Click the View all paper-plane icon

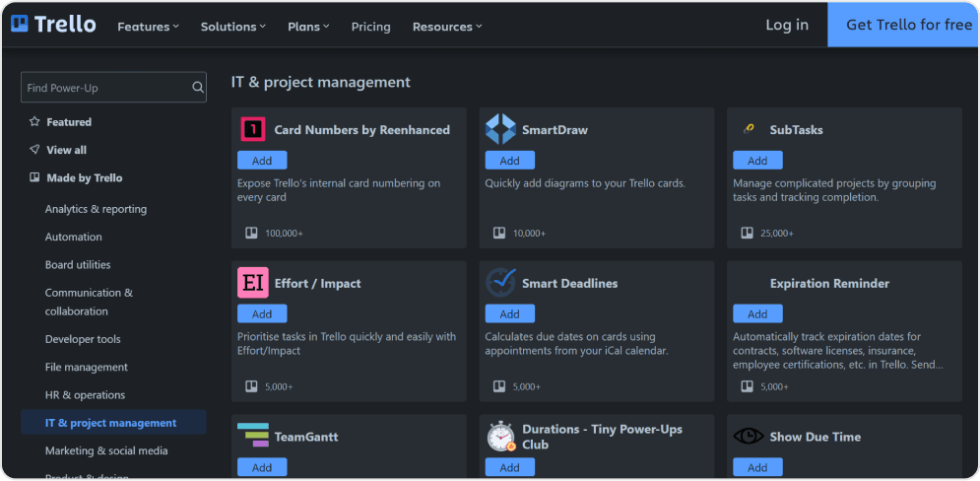tap(34, 150)
